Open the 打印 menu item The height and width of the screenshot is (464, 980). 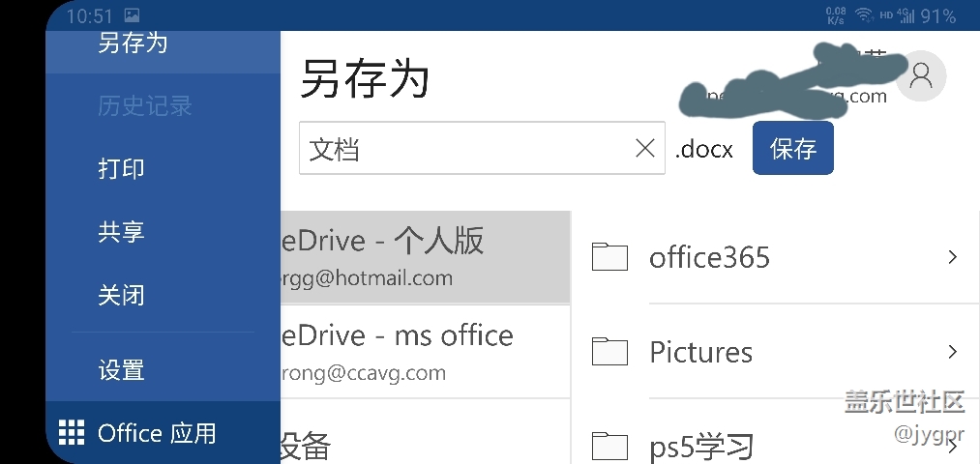tap(121, 168)
